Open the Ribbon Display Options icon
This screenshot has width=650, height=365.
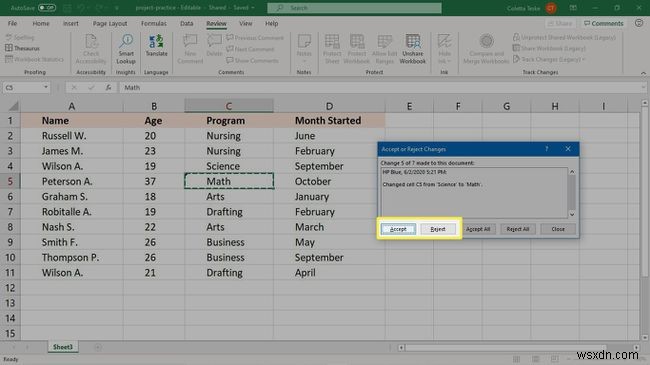(x=573, y=8)
